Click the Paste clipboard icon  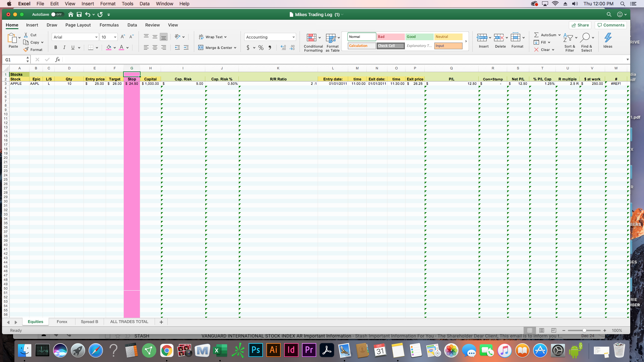(12, 38)
